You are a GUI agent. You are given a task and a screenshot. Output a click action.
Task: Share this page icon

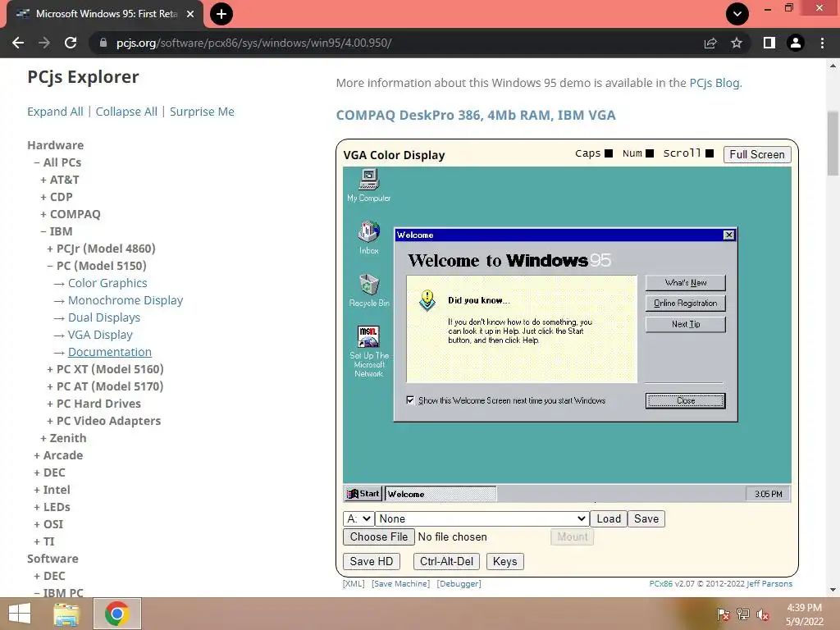coord(710,43)
